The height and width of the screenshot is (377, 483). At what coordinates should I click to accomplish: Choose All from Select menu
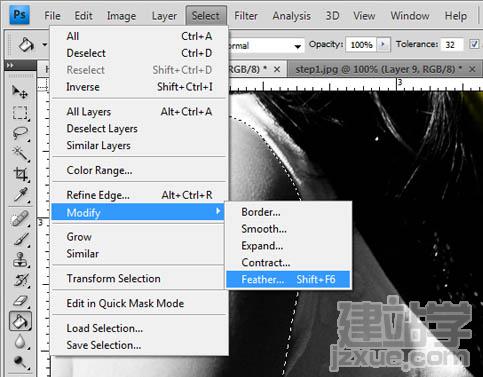(139, 36)
